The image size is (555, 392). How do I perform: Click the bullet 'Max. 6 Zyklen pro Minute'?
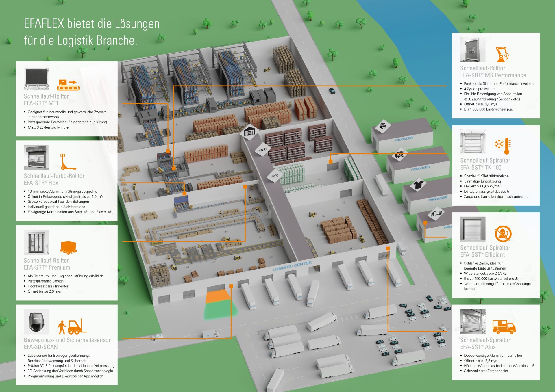pyautogui.click(x=48, y=127)
